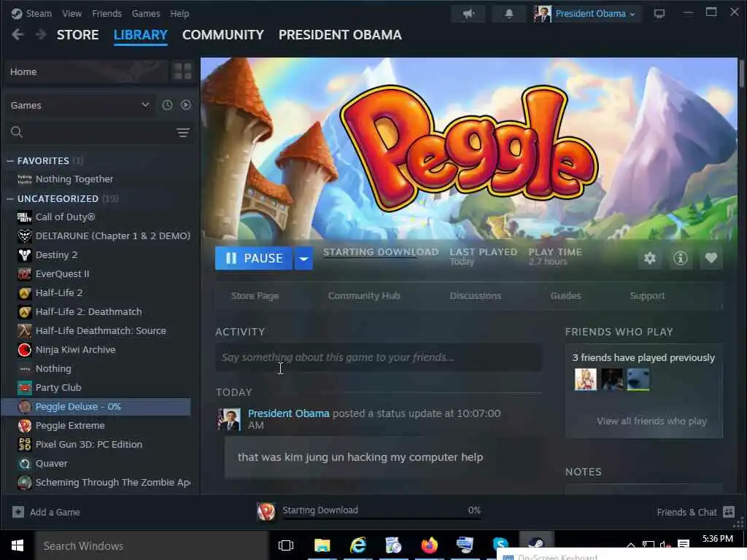Open the Friends menu
The image size is (747, 560).
(x=107, y=13)
